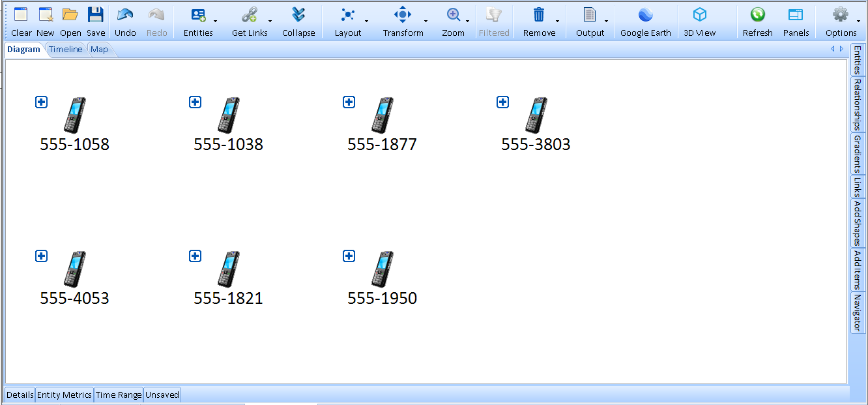Open the Get Links dropdown arrow
This screenshot has width=868, height=405.
[x=270, y=22]
